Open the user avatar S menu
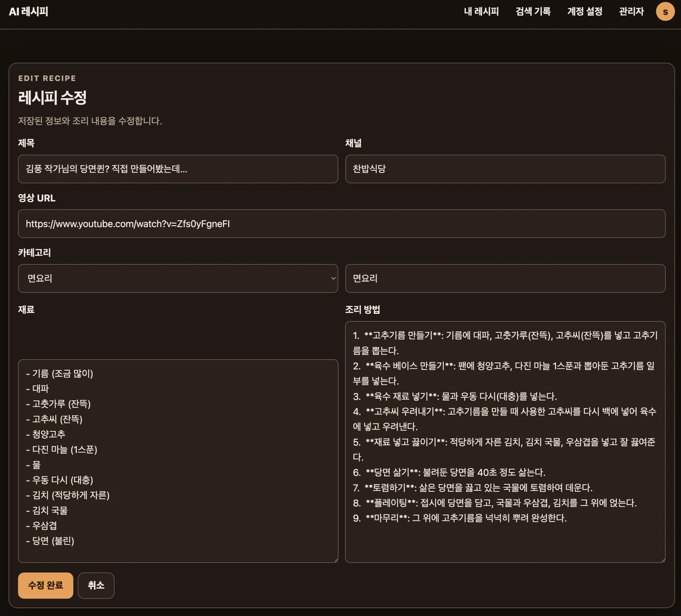The width and height of the screenshot is (681, 616). click(x=665, y=12)
